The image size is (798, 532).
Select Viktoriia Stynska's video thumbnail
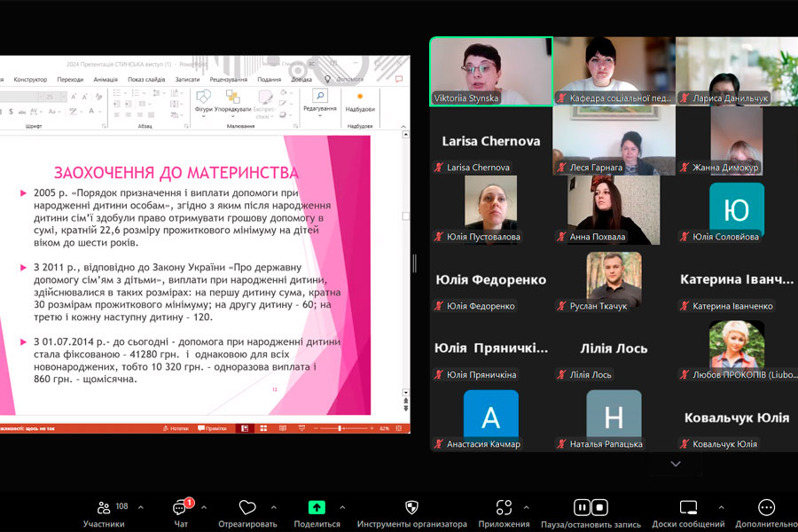[x=491, y=71]
